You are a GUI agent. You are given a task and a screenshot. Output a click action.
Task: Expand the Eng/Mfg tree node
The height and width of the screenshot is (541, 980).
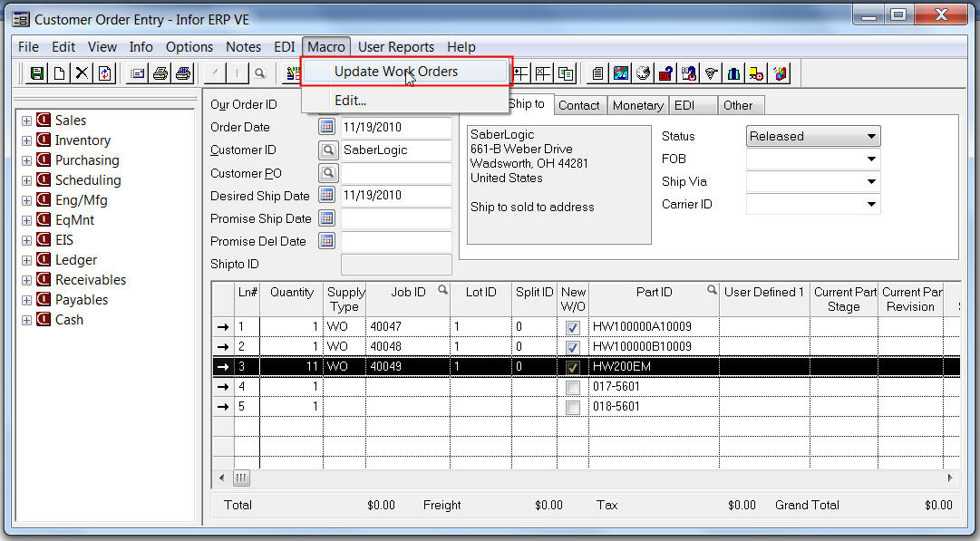[27, 200]
